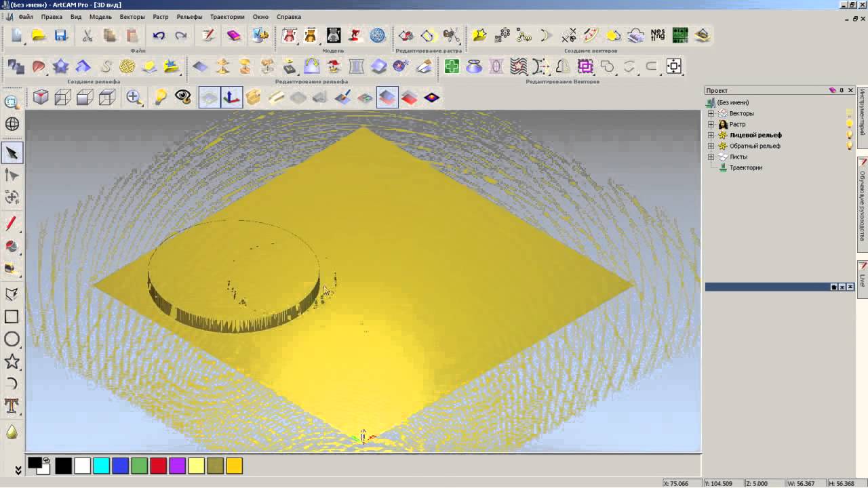Toggle the XYZ axes origin display
This screenshot has width=868, height=488.
pyautogui.click(x=231, y=98)
